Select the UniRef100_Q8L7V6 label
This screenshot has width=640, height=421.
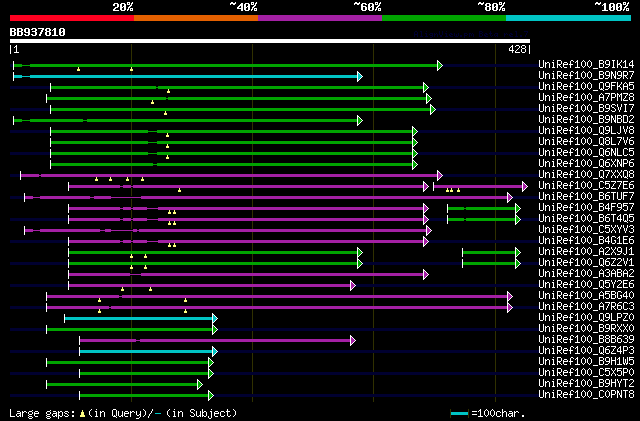click(x=586, y=142)
